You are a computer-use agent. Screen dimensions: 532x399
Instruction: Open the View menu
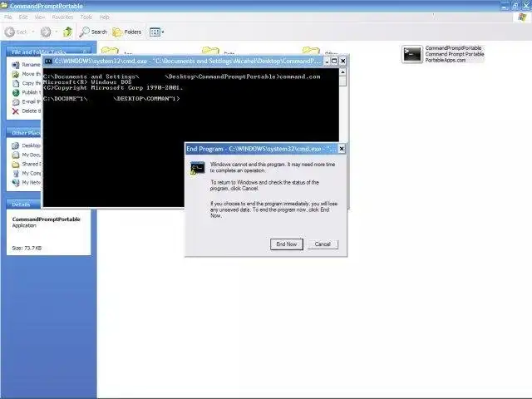[x=39, y=17]
